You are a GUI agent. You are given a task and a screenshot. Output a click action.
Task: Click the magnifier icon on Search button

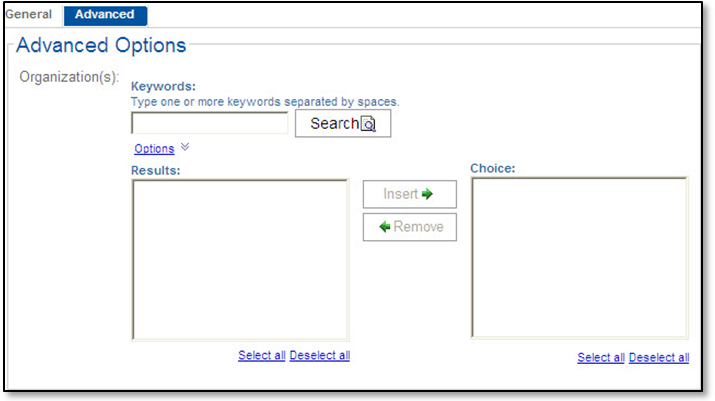pyautogui.click(x=368, y=124)
